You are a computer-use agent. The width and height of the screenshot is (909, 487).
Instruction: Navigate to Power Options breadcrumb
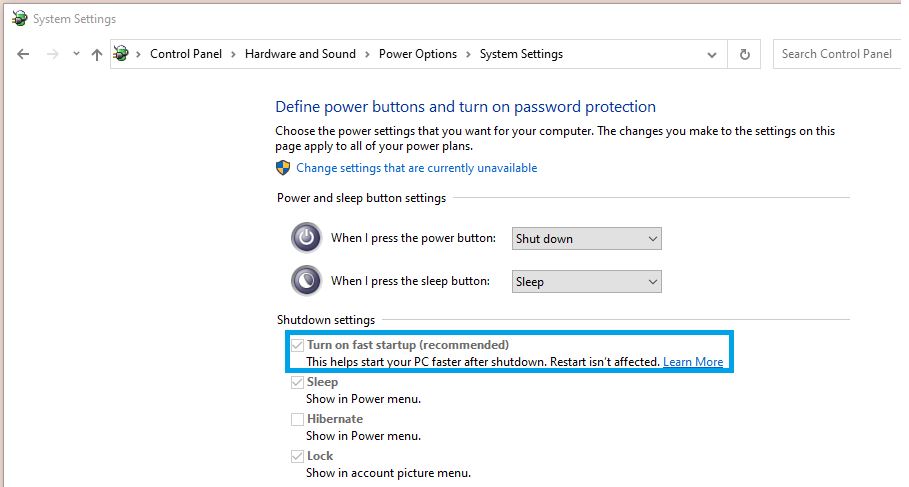tap(418, 54)
